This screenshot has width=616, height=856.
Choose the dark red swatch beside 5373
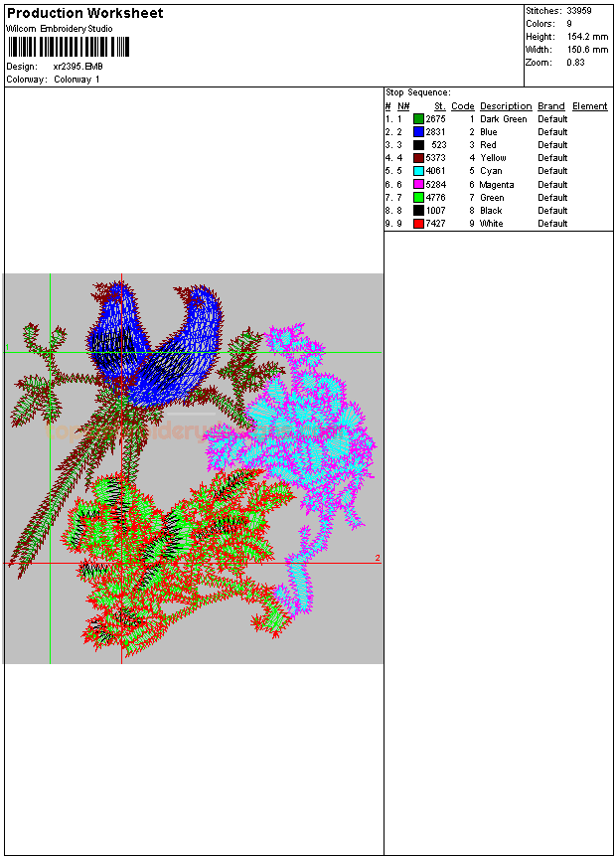click(418, 158)
